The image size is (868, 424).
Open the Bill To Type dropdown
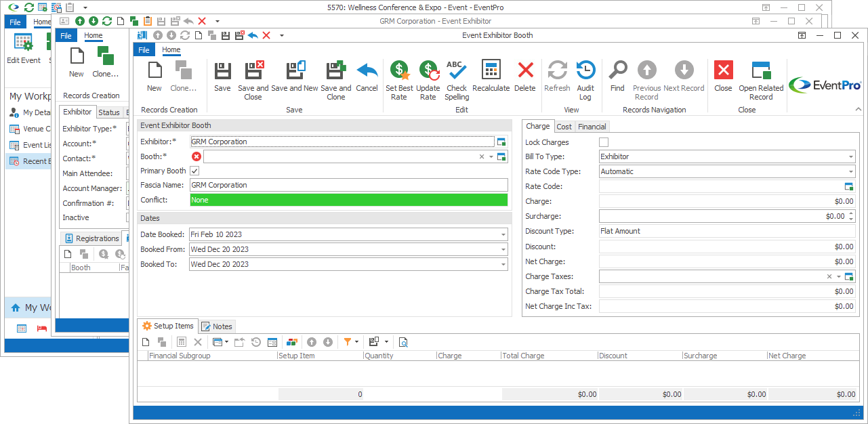(x=850, y=156)
